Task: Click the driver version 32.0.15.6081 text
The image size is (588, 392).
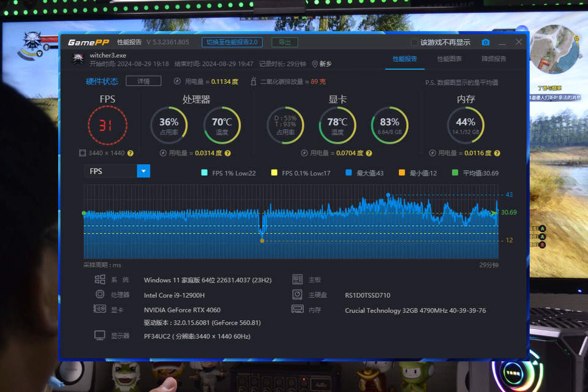Action: pos(203,323)
